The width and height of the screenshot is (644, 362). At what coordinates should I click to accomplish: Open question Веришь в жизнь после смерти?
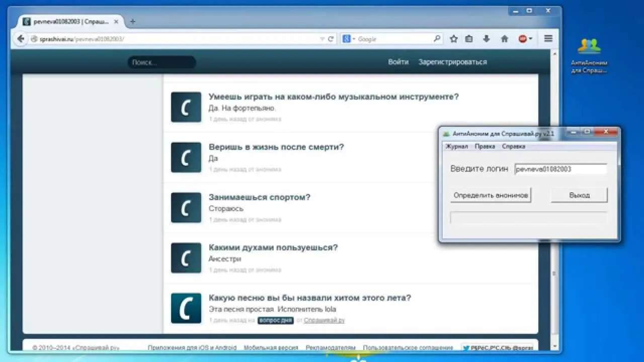tap(276, 147)
